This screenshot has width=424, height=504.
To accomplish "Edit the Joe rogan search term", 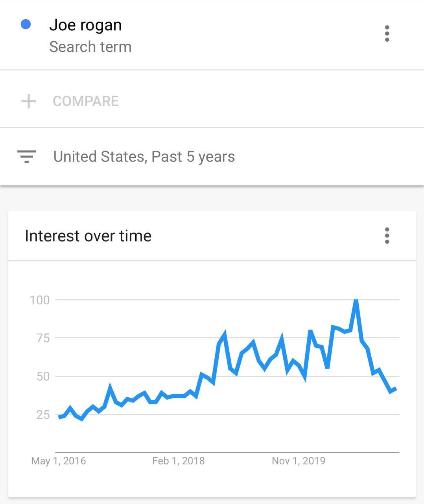I will click(x=85, y=25).
